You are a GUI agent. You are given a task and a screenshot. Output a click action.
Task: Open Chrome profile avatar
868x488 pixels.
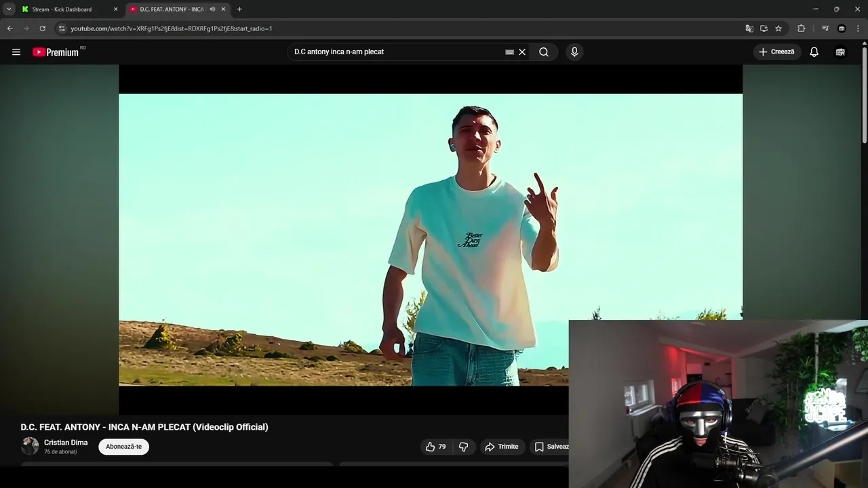coord(842,28)
